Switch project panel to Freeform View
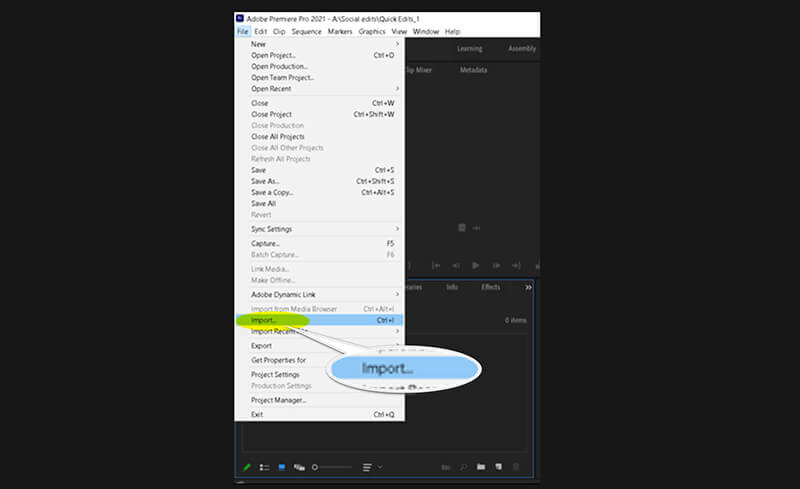 pyautogui.click(x=299, y=467)
